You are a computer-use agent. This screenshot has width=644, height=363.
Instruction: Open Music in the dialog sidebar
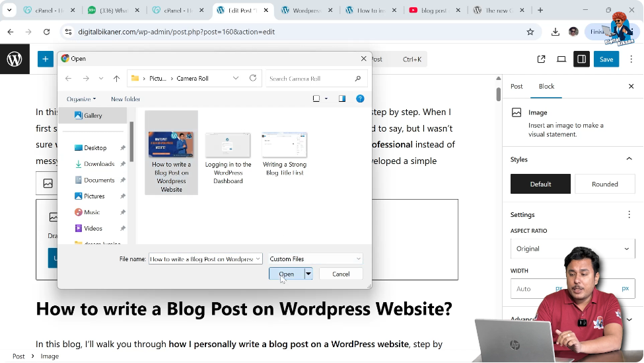92,212
